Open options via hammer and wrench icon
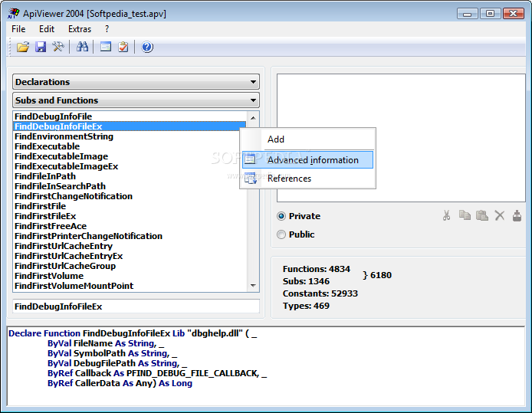 (58, 47)
